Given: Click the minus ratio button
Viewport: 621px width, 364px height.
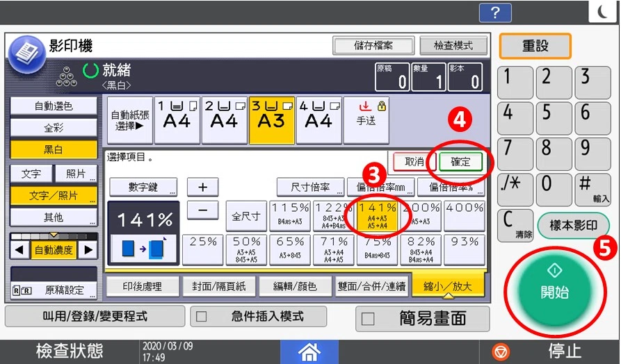Looking at the screenshot, I should tap(203, 210).
